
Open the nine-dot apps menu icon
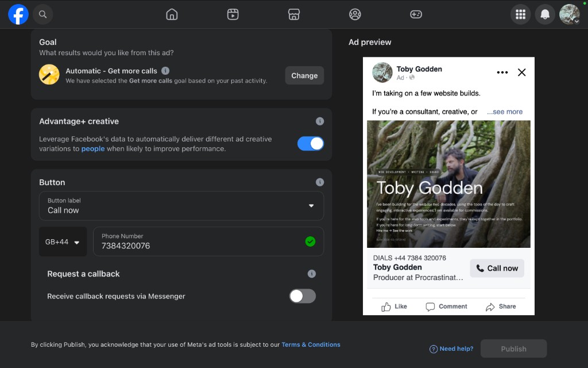point(520,14)
